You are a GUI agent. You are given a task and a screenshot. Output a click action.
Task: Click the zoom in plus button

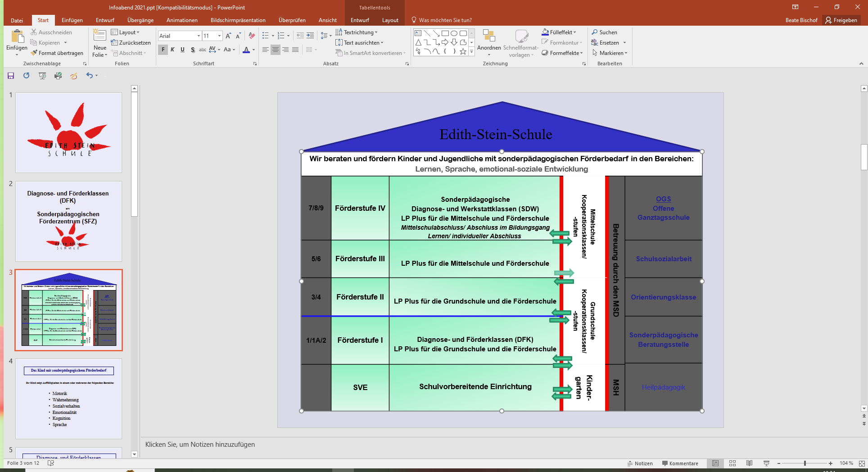coord(831,463)
